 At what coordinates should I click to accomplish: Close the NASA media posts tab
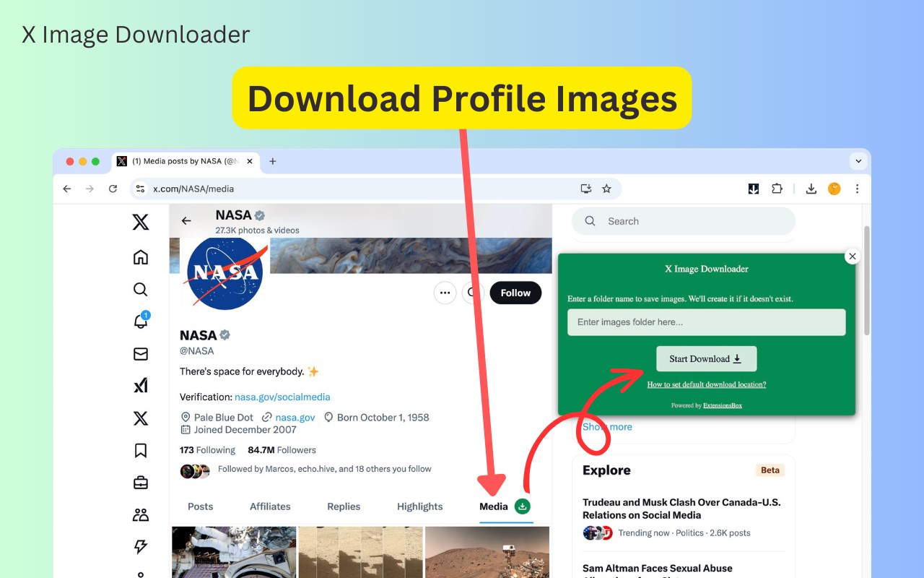click(250, 161)
